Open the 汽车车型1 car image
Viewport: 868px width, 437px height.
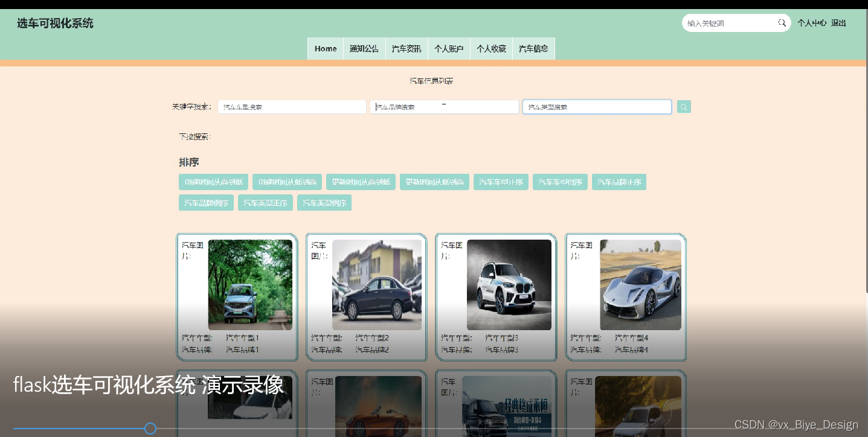pyautogui.click(x=250, y=285)
